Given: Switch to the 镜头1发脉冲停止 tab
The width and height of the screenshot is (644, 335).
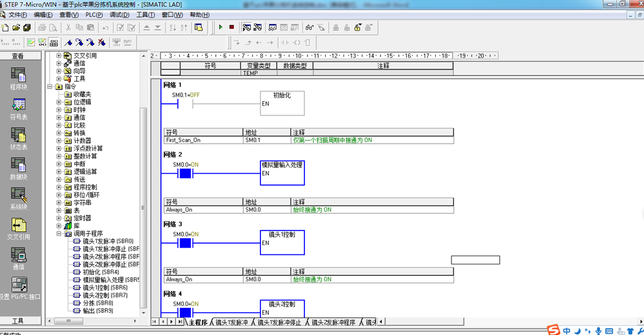Looking at the screenshot, I should pos(279,322).
